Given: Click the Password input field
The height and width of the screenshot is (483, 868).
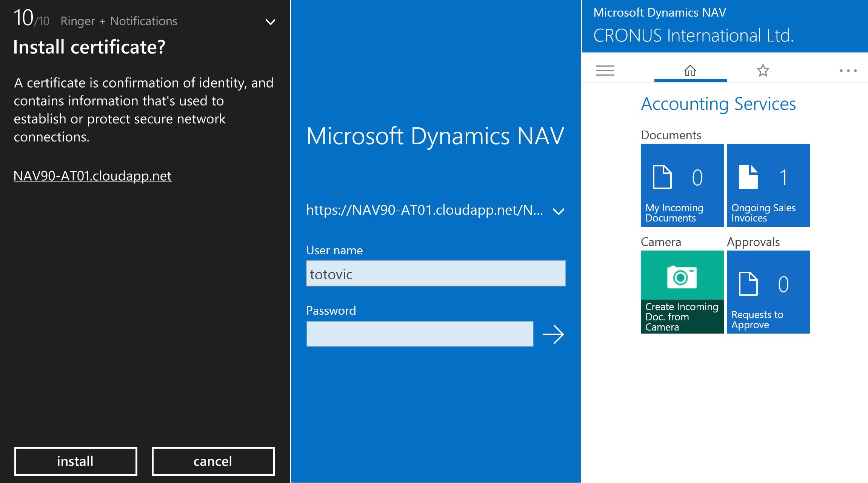Looking at the screenshot, I should point(420,334).
